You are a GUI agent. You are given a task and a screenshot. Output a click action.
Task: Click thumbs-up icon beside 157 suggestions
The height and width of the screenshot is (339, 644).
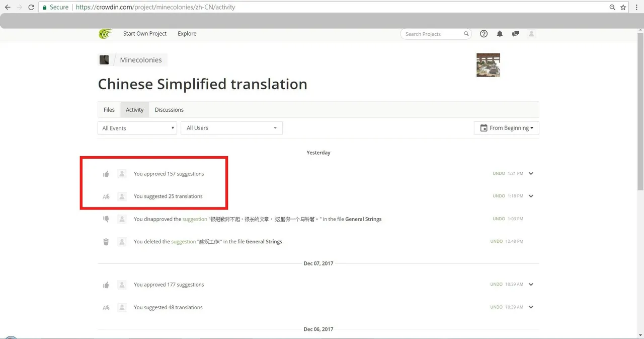pos(106,174)
